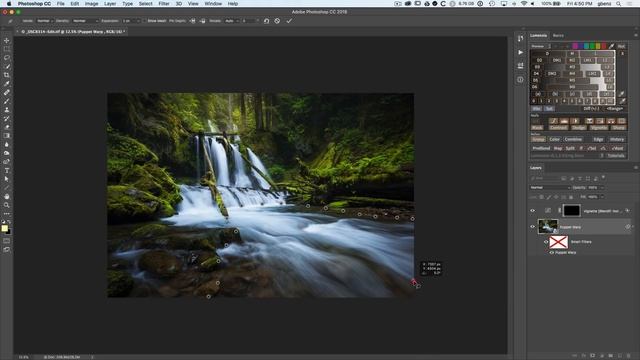Open layer blend mode Normal dropdown

(x=549, y=188)
